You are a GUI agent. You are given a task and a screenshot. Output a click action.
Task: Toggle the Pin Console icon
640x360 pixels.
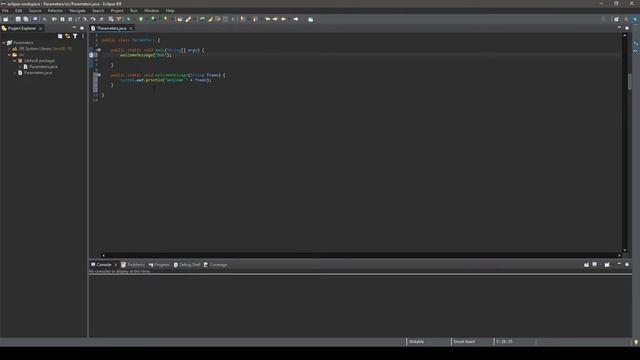click(587, 264)
